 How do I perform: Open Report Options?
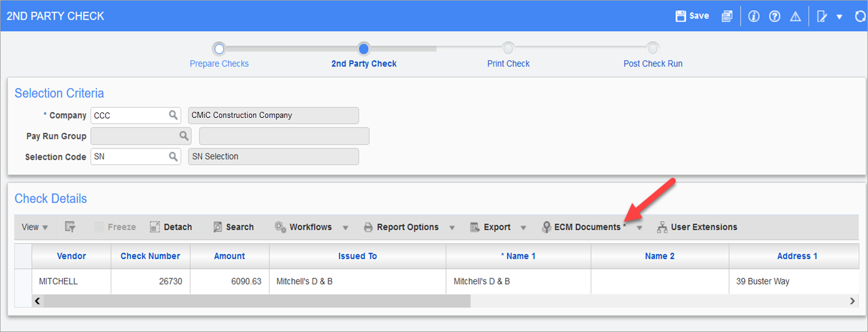[401, 227]
